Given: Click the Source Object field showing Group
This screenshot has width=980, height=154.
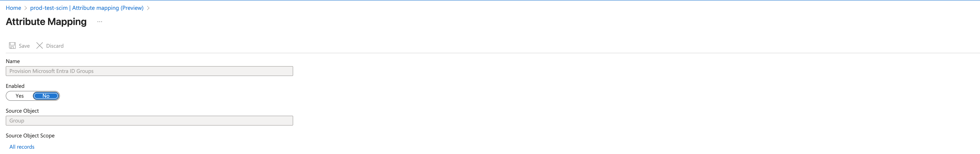Looking at the screenshot, I should (149, 121).
